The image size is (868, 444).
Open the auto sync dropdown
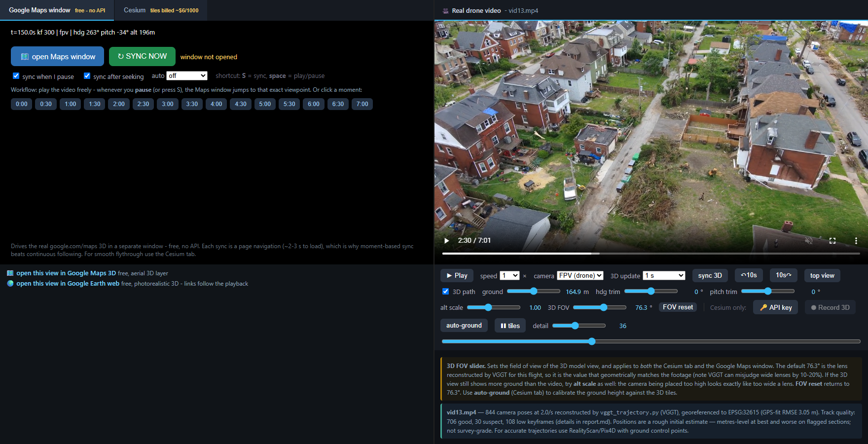pyautogui.click(x=187, y=76)
